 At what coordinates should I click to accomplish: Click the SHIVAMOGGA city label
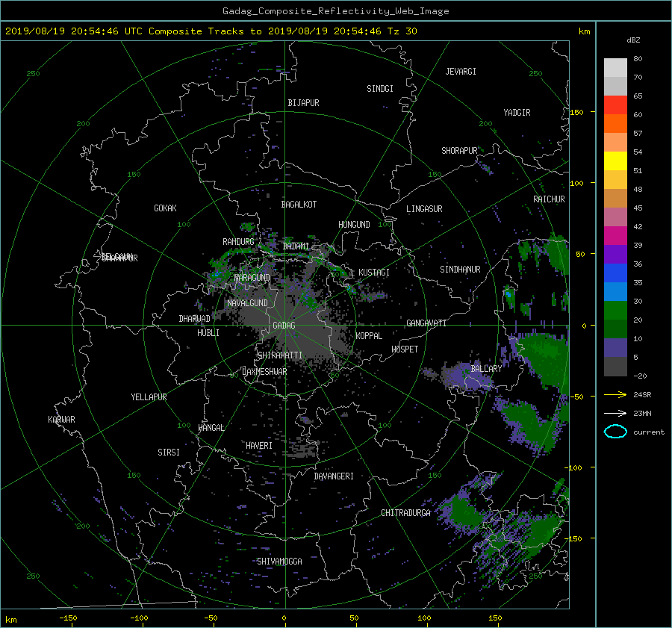pos(279,562)
